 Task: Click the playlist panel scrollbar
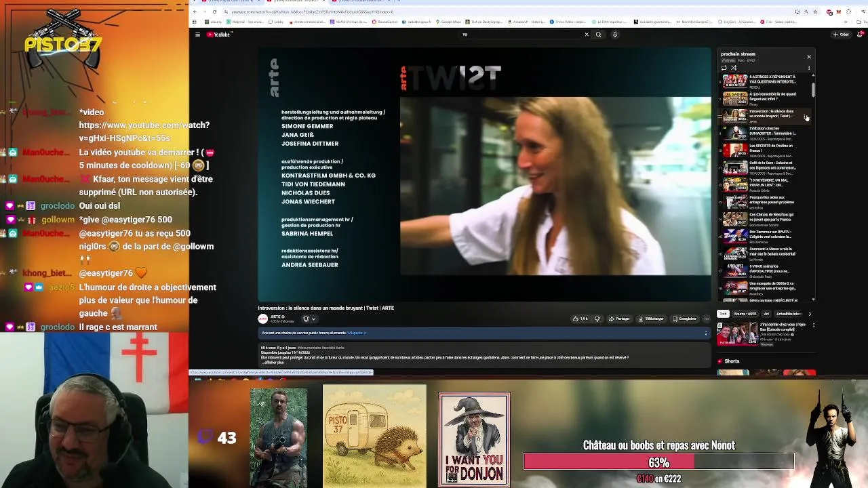point(813,89)
